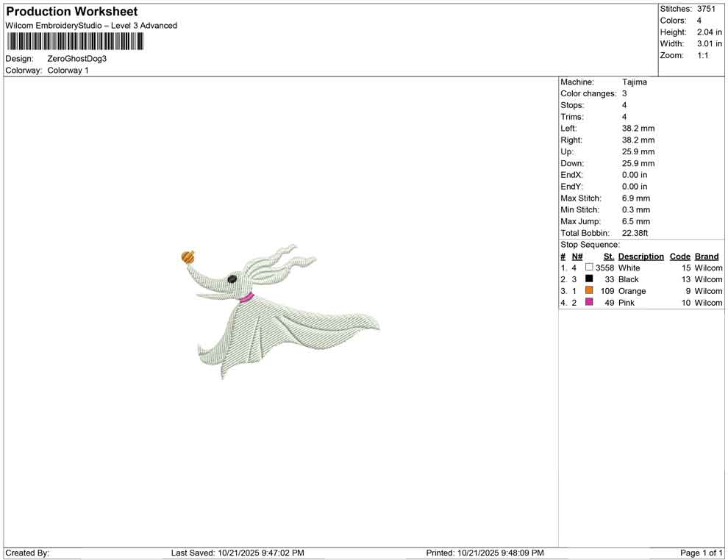This screenshot has height=560, width=728.
Task: Click the White thread color swatch
Action: coord(589,268)
